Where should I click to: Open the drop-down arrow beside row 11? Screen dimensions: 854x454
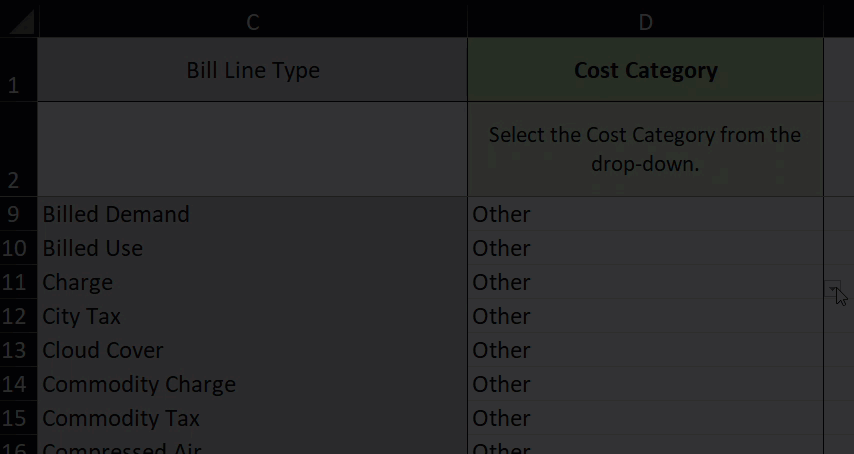click(x=832, y=289)
